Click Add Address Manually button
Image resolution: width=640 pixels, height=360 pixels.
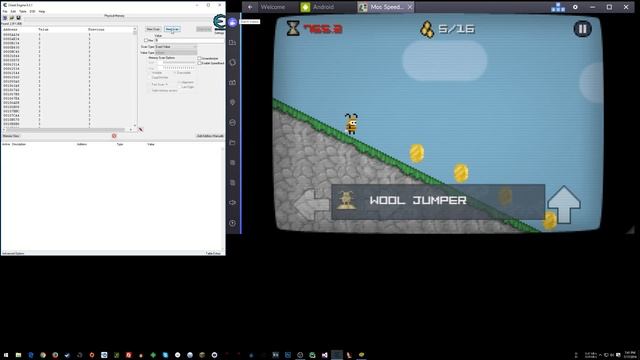tap(210, 136)
